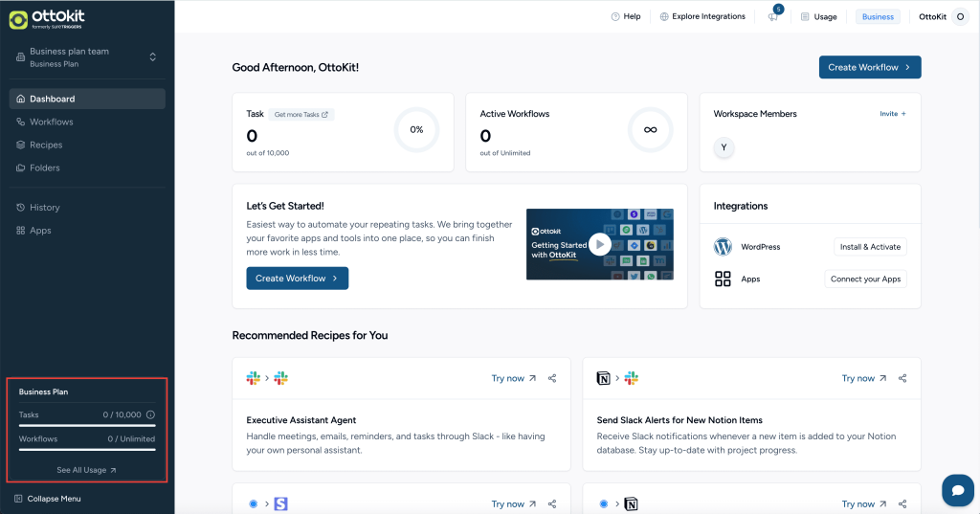This screenshot has height=514, width=980.
Task: Share the Slack Alerts for Notion recipe
Action: pos(902,378)
